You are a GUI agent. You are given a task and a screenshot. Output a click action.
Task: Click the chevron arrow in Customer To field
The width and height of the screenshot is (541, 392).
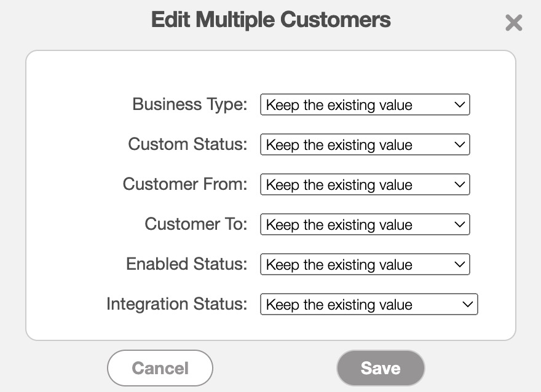pyautogui.click(x=459, y=225)
